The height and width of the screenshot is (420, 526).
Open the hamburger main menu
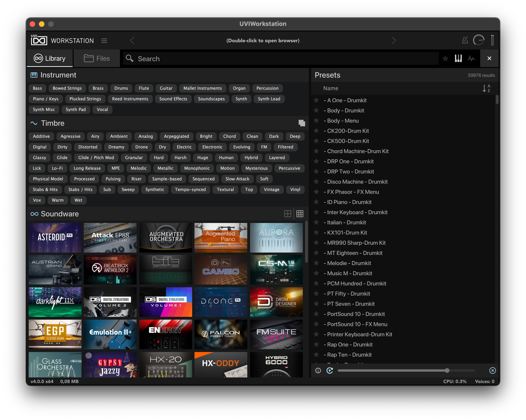tap(104, 41)
